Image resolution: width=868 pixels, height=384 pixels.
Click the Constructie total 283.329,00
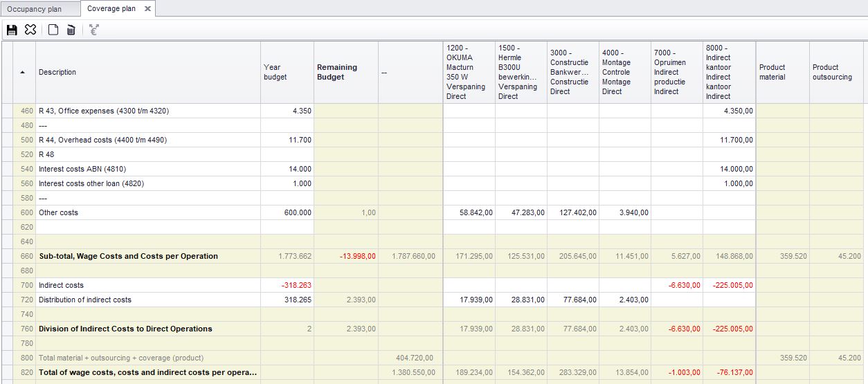pyautogui.click(x=573, y=372)
